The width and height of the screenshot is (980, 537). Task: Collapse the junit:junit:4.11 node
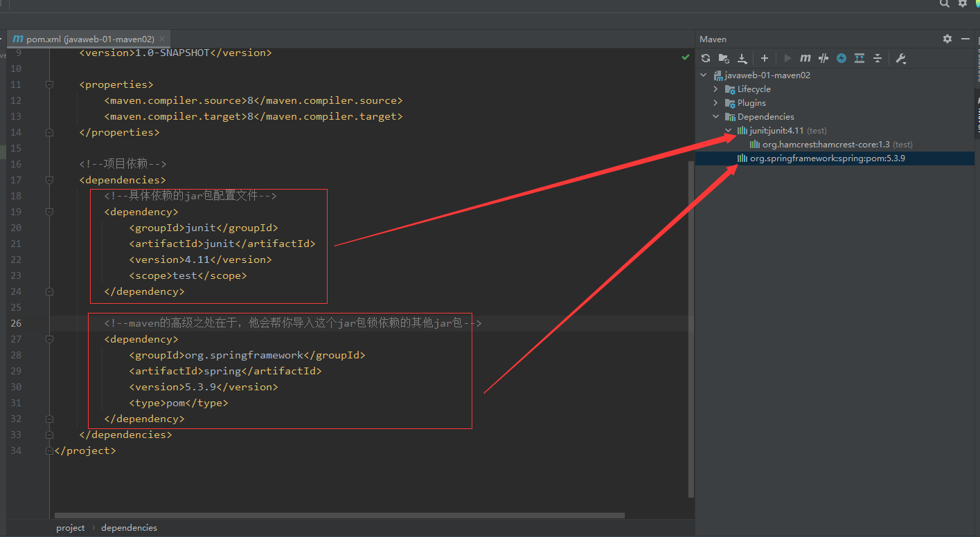729,130
